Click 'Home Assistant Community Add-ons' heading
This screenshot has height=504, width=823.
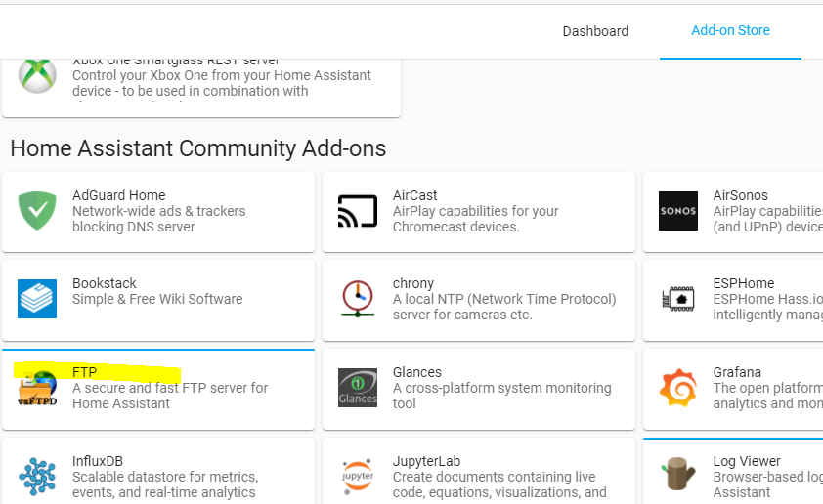click(x=198, y=148)
